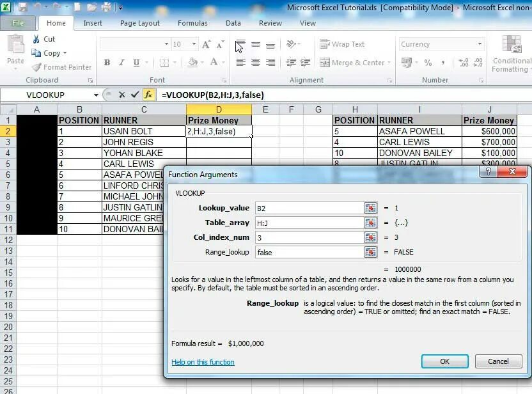Click the Save icon in Quick Access Toolbar
The height and width of the screenshot is (394, 532).
tap(23, 7)
